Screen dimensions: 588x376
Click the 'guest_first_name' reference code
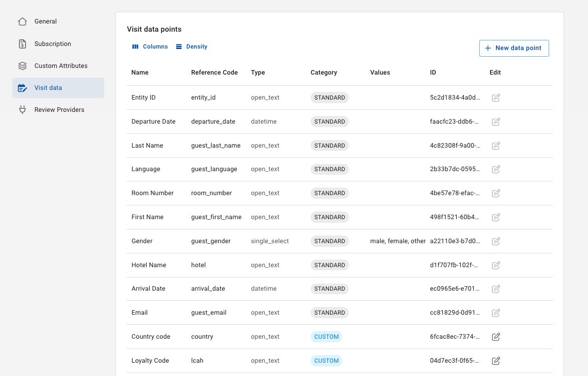pyautogui.click(x=217, y=217)
